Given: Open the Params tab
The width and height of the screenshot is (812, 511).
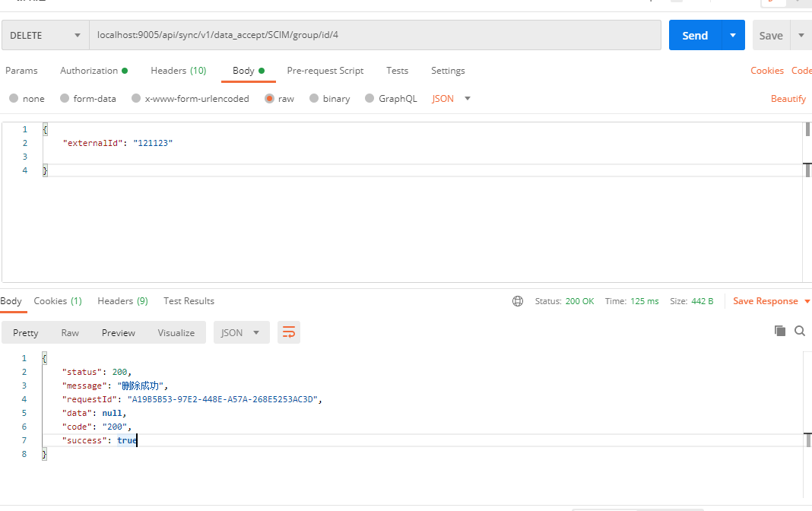Looking at the screenshot, I should click(21, 71).
